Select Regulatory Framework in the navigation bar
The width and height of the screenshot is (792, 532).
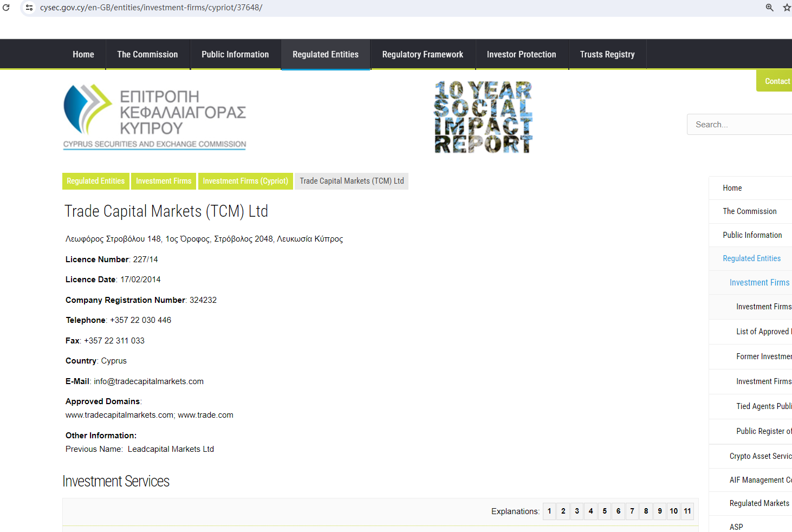pyautogui.click(x=423, y=55)
